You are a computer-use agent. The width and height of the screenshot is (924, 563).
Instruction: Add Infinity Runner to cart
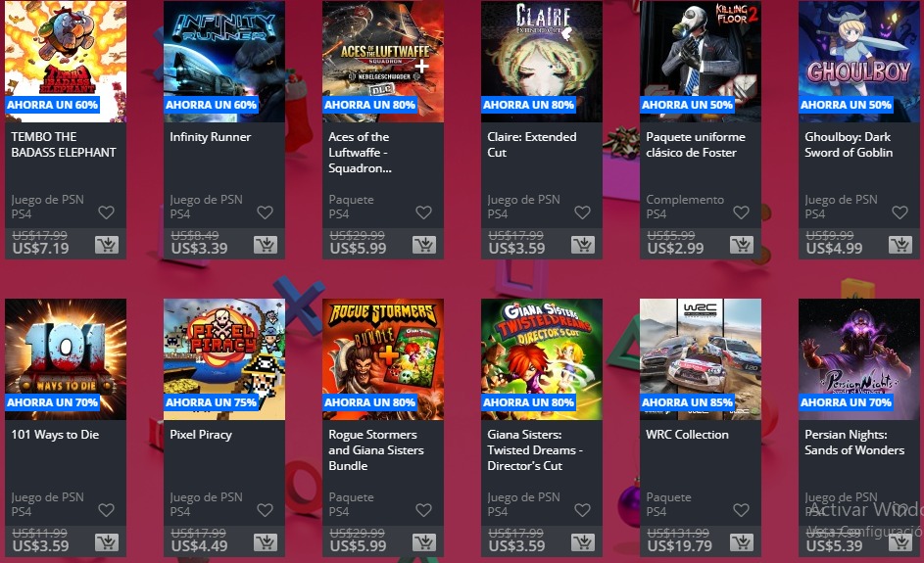coord(266,245)
